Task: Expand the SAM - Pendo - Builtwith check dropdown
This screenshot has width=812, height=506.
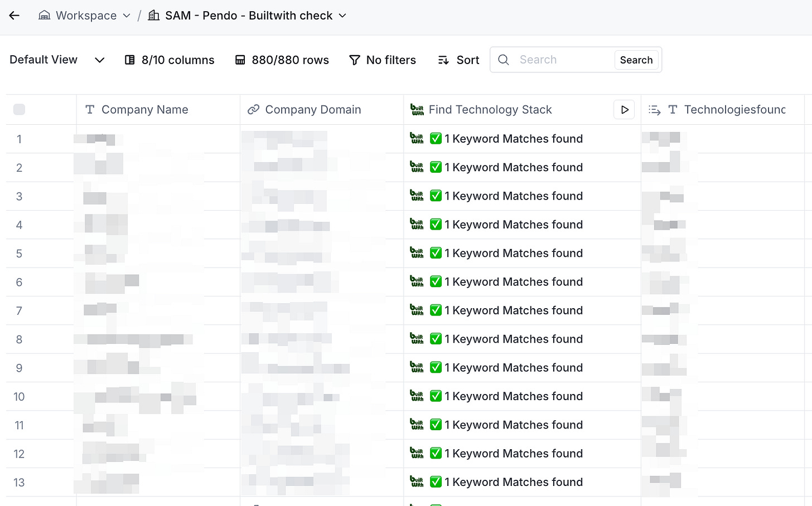Action: click(342, 16)
